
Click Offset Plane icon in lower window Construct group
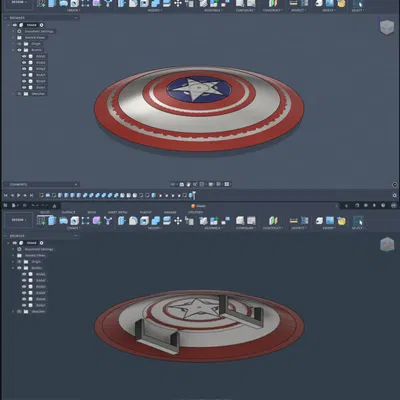point(273,221)
